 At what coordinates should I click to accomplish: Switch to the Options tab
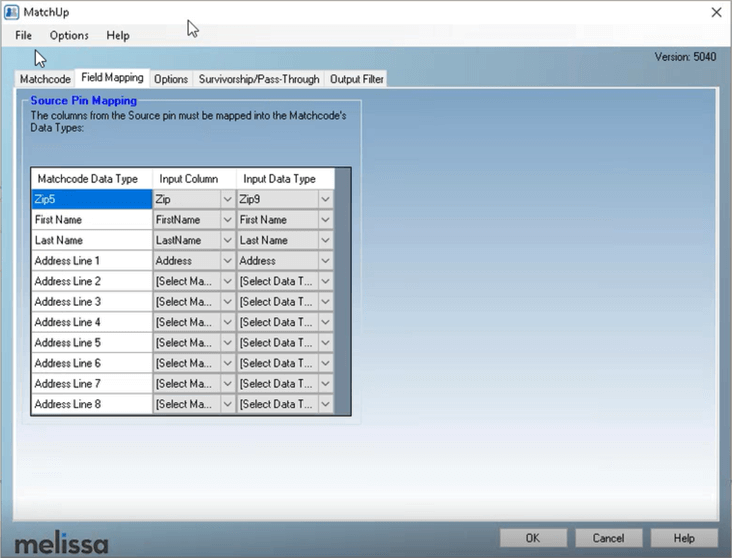click(x=171, y=79)
